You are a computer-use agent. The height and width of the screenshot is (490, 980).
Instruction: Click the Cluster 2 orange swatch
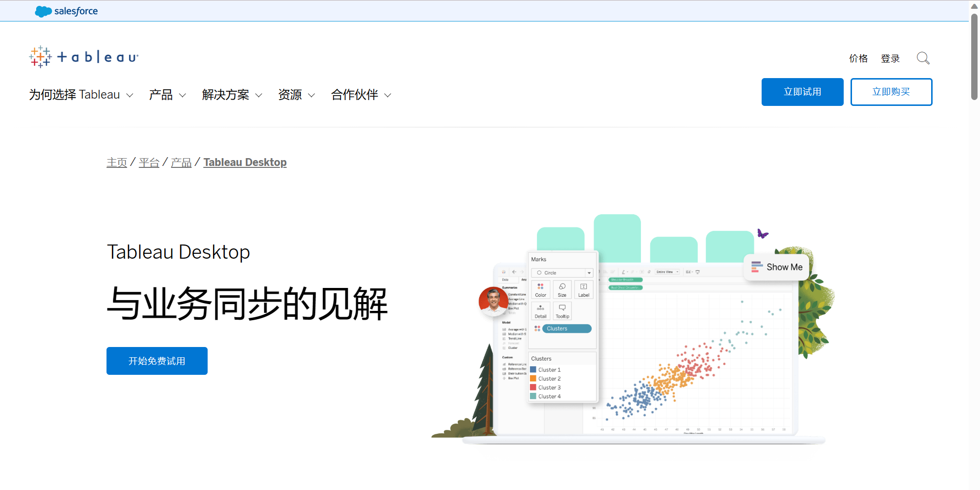[x=533, y=378]
